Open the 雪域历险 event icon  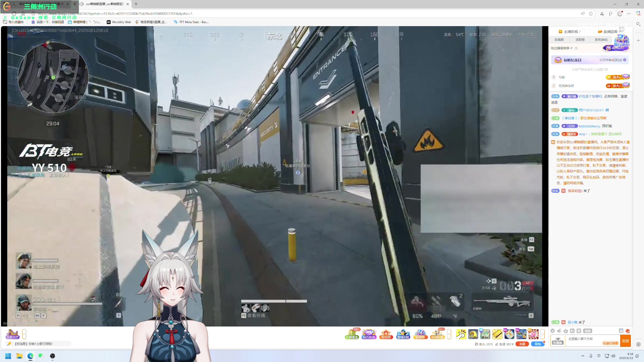(403, 334)
